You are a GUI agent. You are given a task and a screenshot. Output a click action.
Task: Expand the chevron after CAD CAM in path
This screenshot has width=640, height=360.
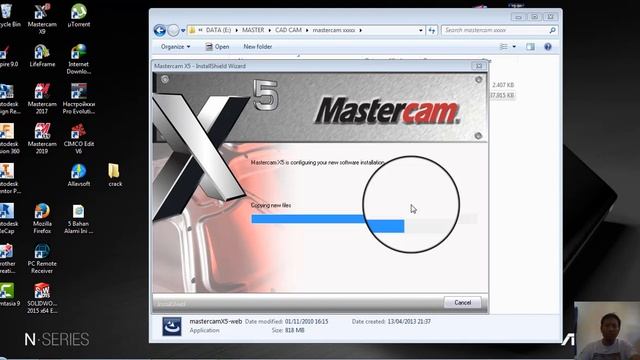click(x=307, y=30)
